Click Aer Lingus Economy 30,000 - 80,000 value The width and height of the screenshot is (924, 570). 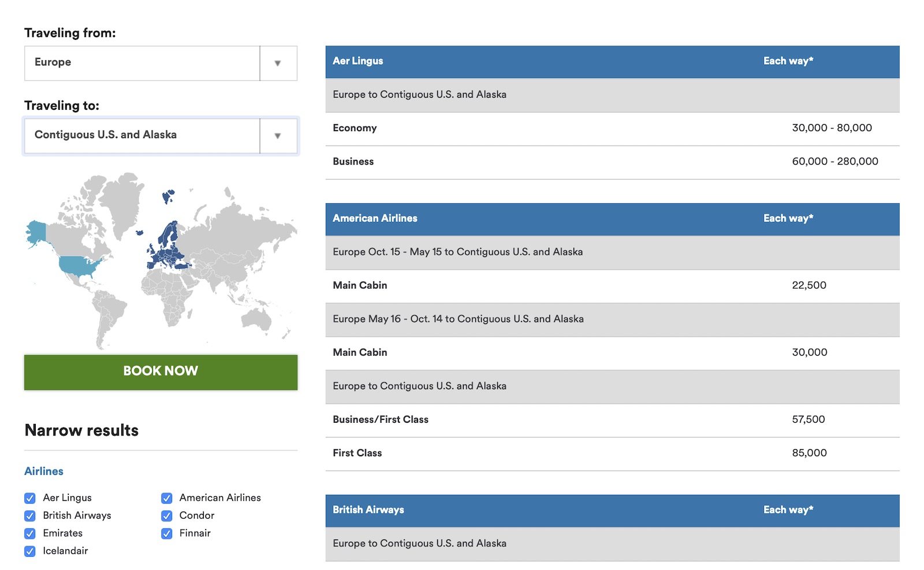832,128
